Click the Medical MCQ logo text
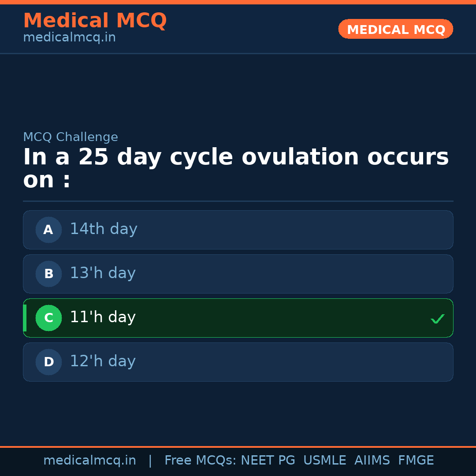The image size is (476, 476). click(95, 20)
